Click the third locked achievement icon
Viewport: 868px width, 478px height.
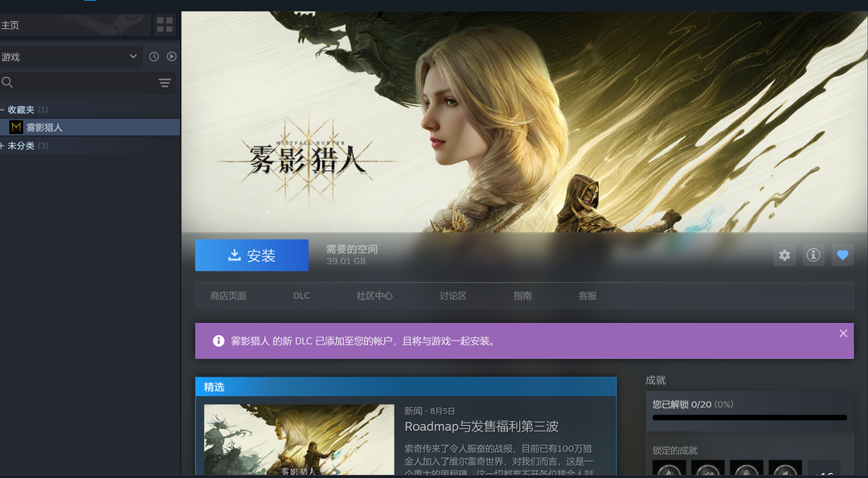click(x=746, y=468)
